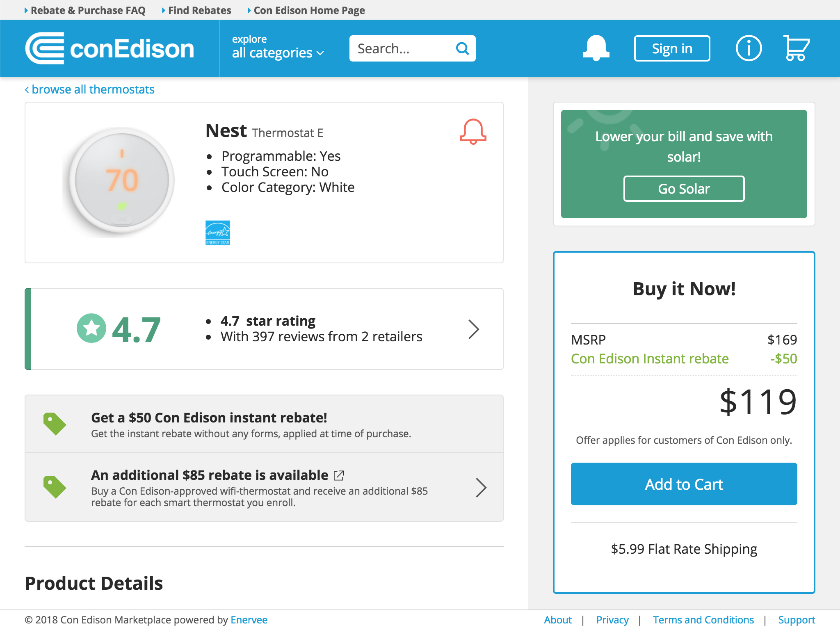Open the Sign in toggle button
840x630 pixels.
tap(671, 48)
